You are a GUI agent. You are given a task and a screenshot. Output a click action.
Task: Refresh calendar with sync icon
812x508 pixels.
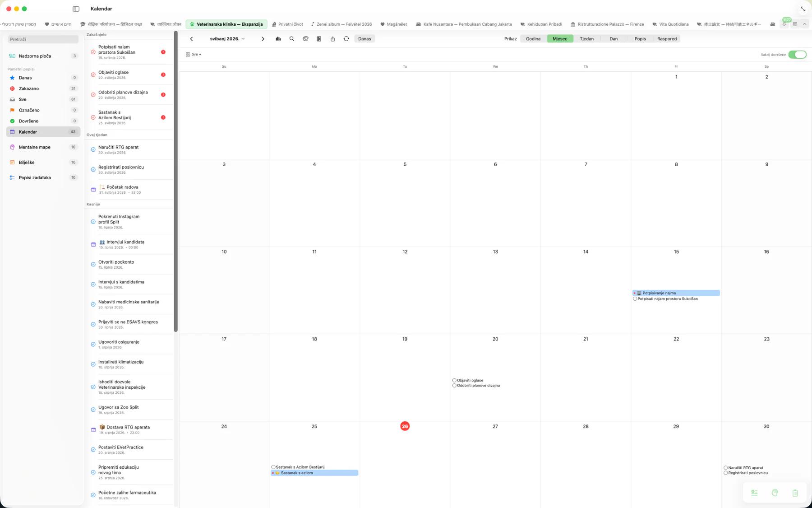click(346, 39)
